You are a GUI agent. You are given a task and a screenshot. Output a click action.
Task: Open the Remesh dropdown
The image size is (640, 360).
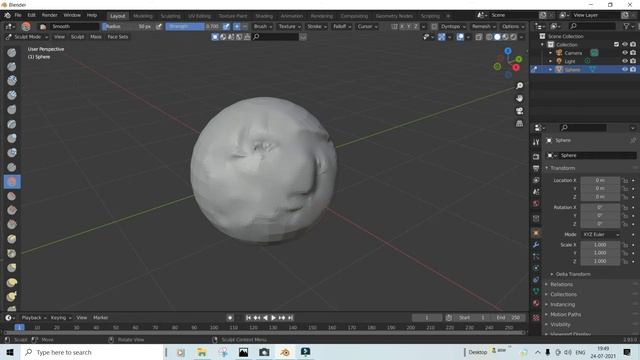point(483,27)
